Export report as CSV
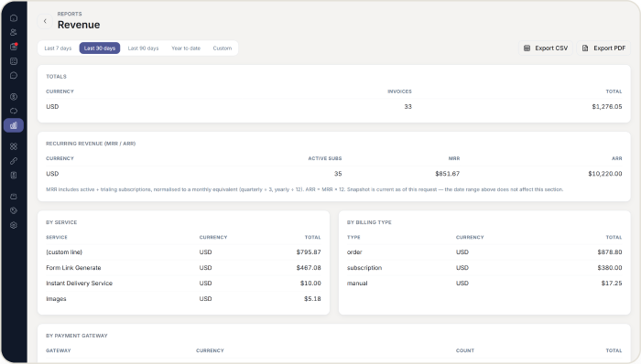 click(546, 48)
